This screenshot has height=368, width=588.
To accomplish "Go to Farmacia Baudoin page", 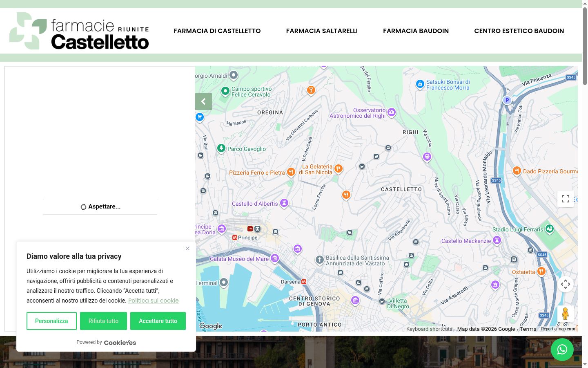I will (x=416, y=31).
